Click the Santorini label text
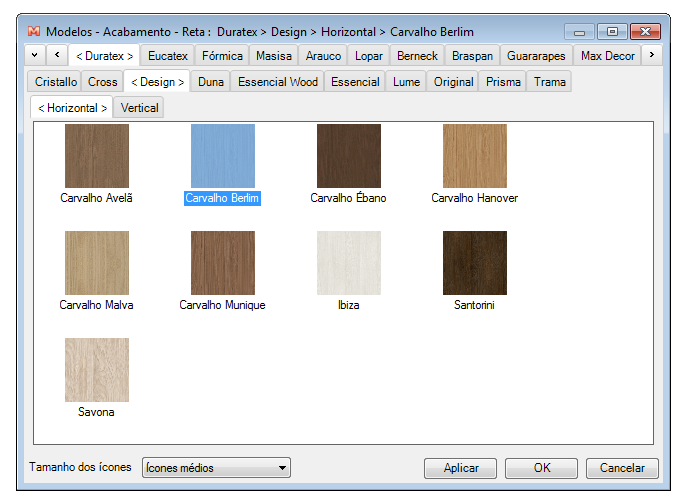Image resolution: width=697 pixels, height=497 pixels. click(474, 305)
